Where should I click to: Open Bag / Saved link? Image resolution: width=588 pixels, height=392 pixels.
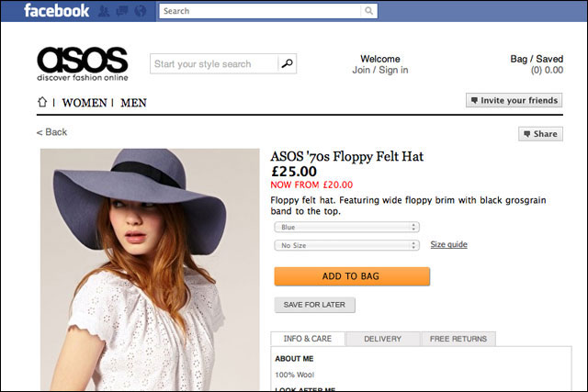[537, 59]
